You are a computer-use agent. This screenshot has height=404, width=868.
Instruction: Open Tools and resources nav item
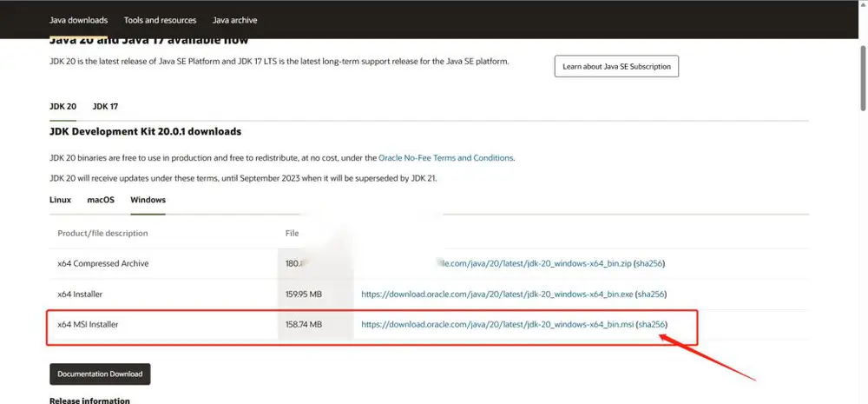click(x=160, y=20)
